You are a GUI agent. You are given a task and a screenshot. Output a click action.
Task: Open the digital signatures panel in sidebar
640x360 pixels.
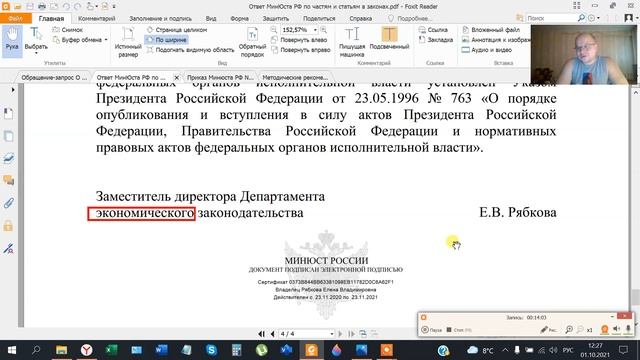tap(9, 248)
